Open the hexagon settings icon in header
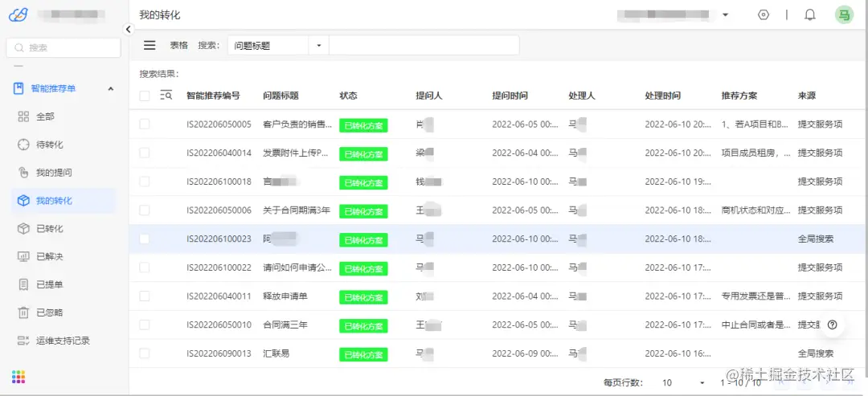 click(x=764, y=15)
